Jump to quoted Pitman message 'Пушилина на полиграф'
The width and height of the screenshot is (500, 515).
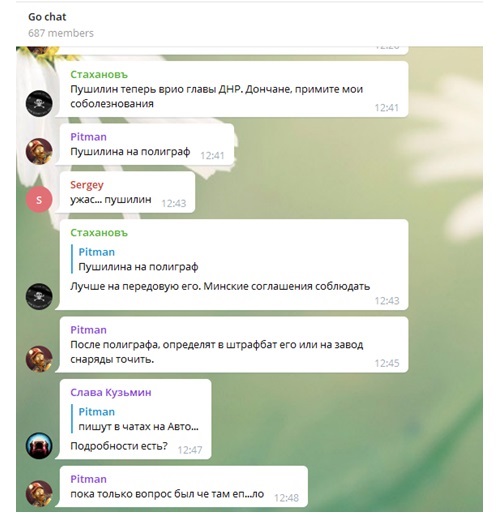pos(138,259)
